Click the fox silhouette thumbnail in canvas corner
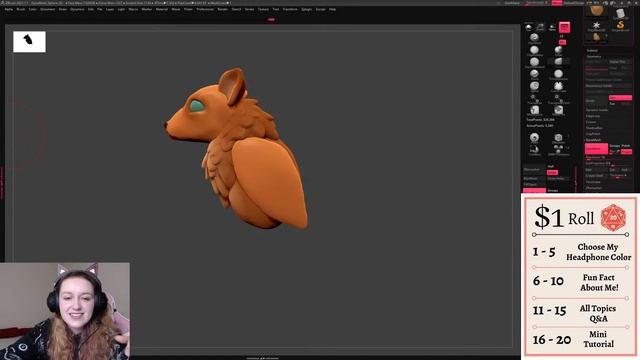 point(29,42)
